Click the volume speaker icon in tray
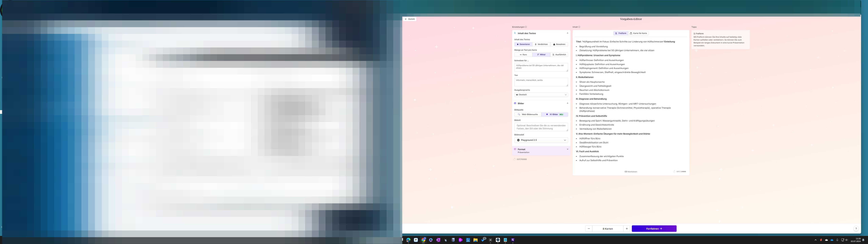The height and width of the screenshot is (244, 868). click(x=846, y=240)
